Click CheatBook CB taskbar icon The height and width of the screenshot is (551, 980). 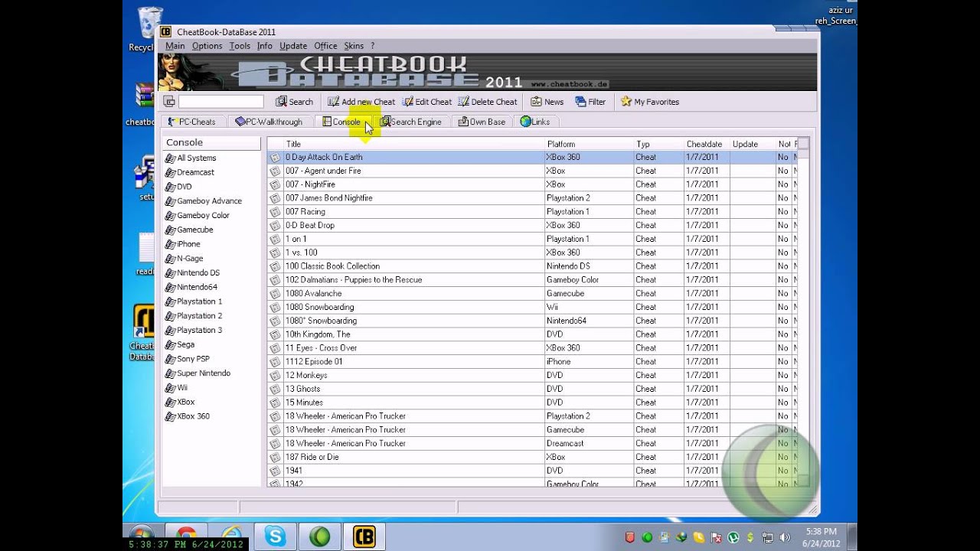coord(364,536)
